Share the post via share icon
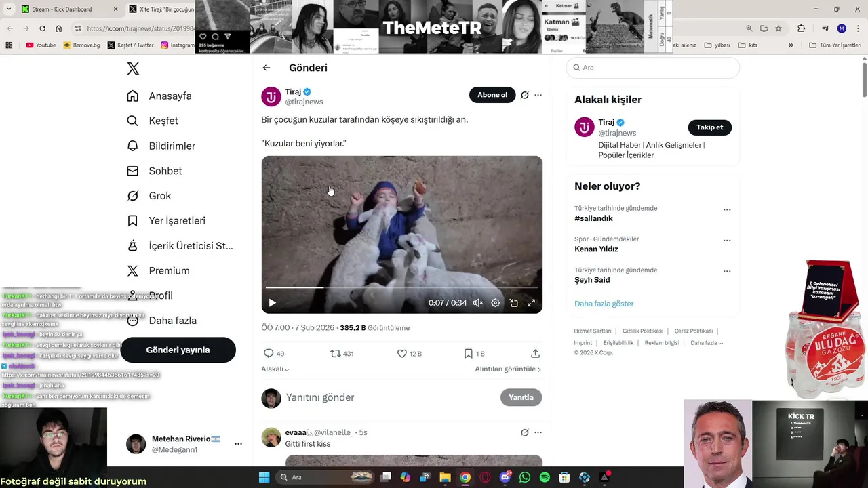This screenshot has width=868, height=488. 535,353
